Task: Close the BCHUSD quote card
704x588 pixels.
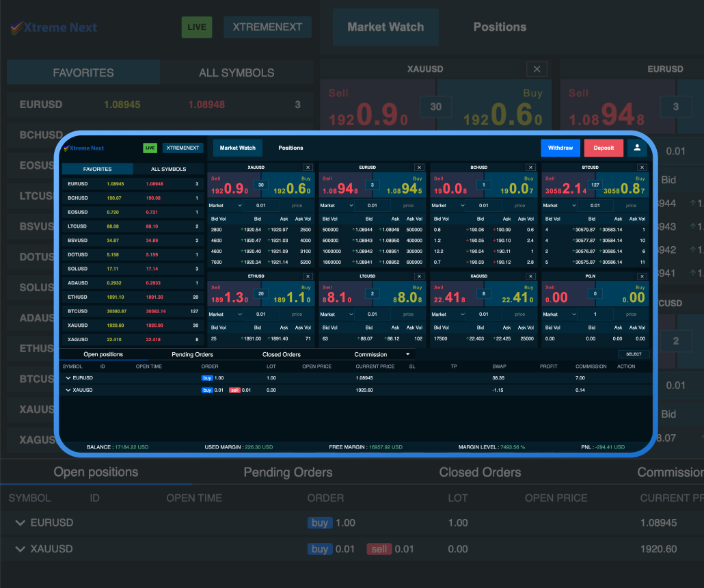Action: click(x=530, y=168)
